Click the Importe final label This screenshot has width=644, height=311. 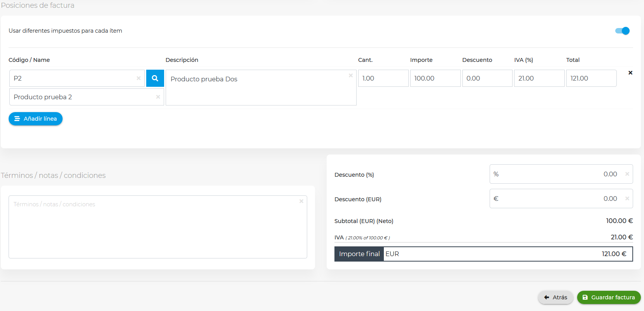click(x=359, y=254)
